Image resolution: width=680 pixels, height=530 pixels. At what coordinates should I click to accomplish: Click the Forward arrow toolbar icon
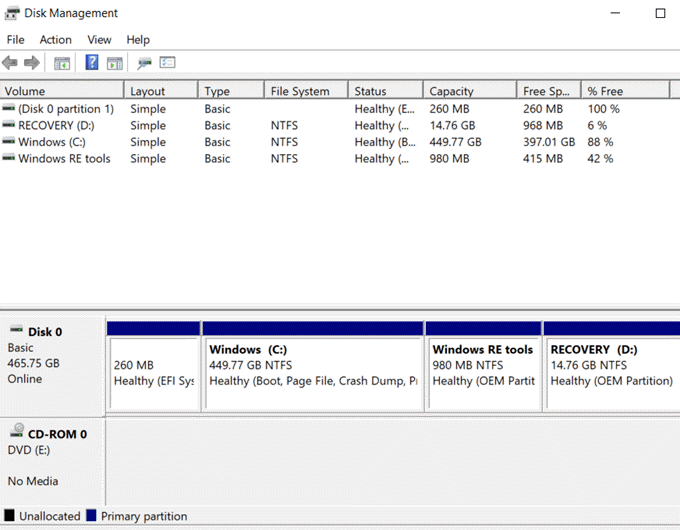[x=32, y=63]
